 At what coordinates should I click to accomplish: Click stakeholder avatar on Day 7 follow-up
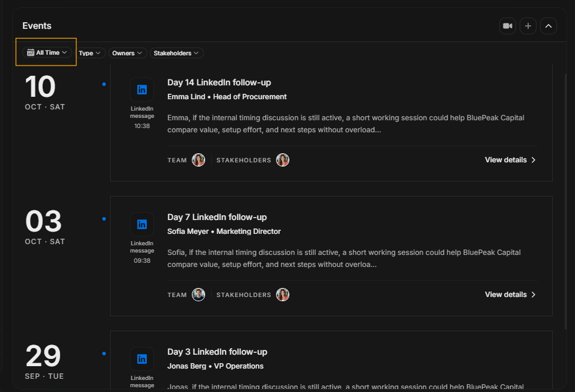click(282, 295)
